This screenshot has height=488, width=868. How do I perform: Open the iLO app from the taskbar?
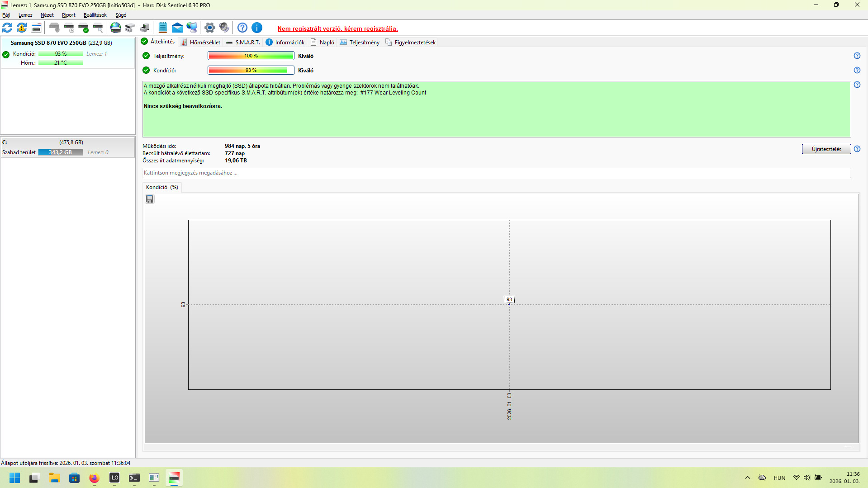[x=114, y=478]
